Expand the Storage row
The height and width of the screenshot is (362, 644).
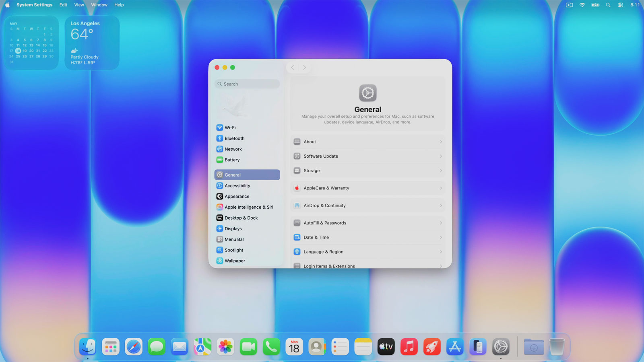368,171
